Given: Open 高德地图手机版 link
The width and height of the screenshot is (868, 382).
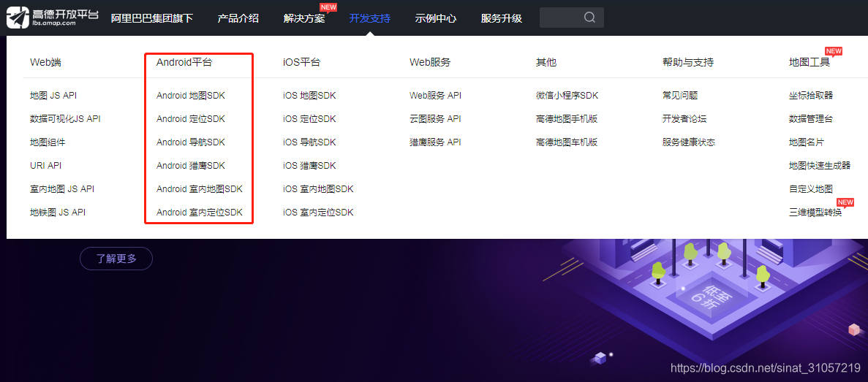Looking at the screenshot, I should pos(567,119).
